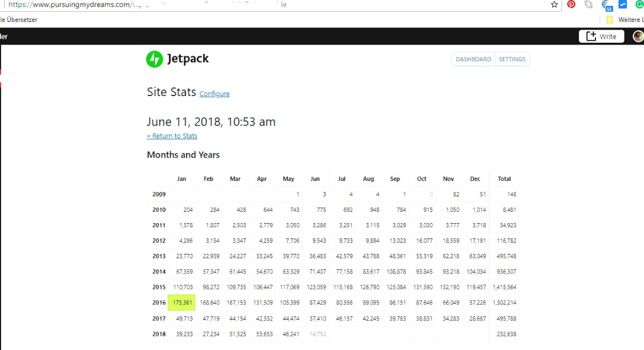Switch to the Settings tab
644x350 pixels.
(512, 59)
